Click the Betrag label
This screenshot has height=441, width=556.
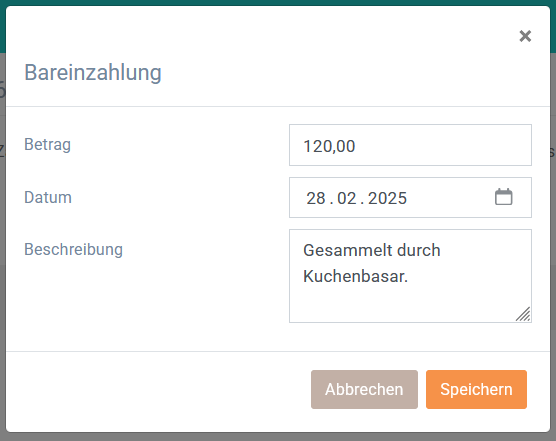click(48, 145)
